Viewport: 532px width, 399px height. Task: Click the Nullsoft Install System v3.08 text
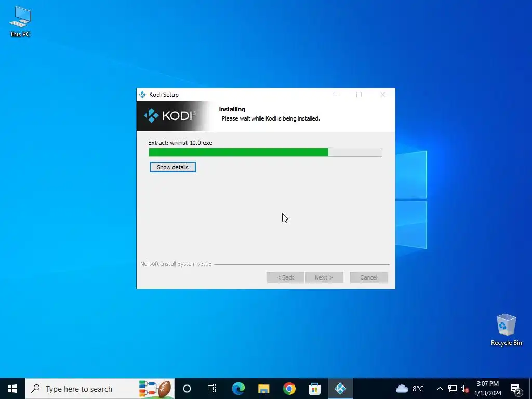[176, 264]
